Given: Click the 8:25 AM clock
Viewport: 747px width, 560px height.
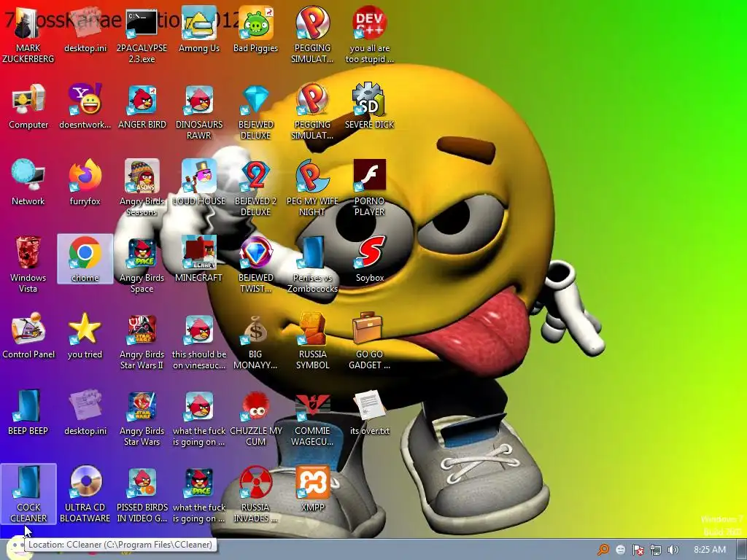Looking at the screenshot, I should click(x=709, y=550).
